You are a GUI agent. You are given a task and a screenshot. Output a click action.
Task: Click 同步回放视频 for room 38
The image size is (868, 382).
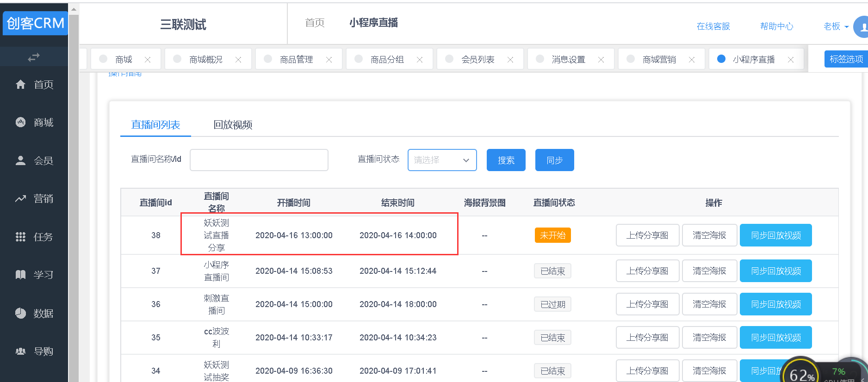point(776,235)
